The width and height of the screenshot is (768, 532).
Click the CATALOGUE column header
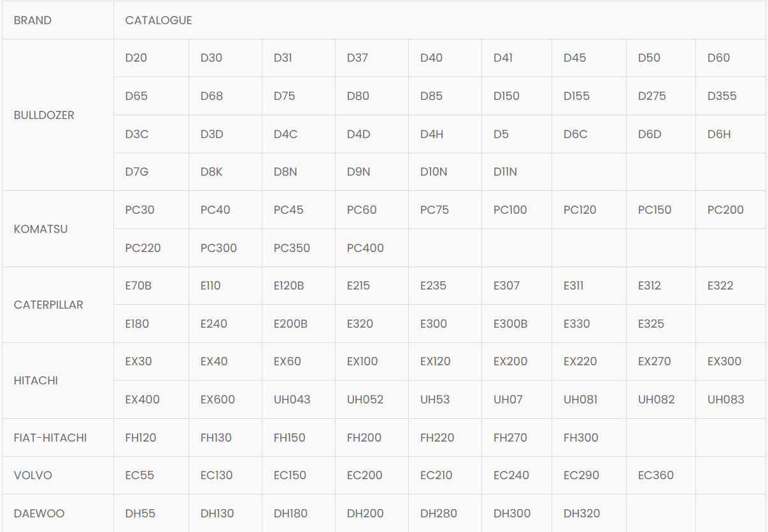coord(439,20)
